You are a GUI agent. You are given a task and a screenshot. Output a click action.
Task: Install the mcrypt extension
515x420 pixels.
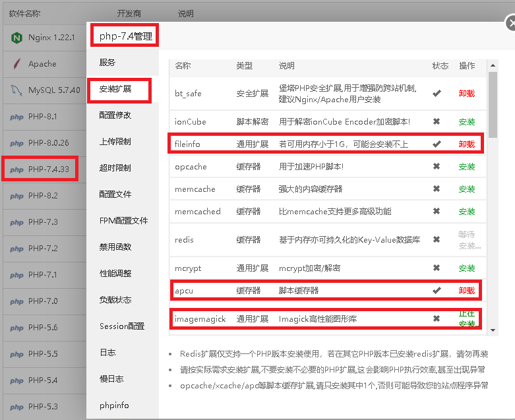click(467, 268)
